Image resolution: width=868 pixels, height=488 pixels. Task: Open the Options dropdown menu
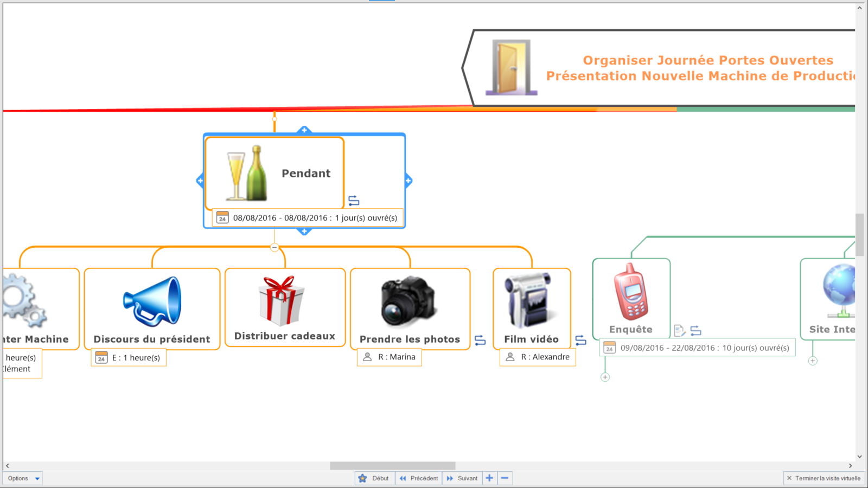point(24,478)
